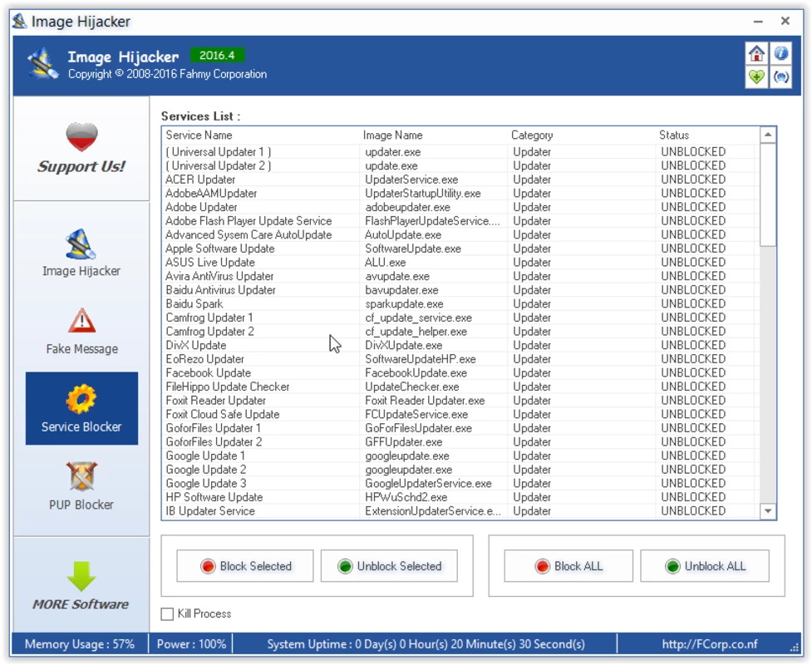
Task: Select the FileHippo Update Checker row
Action: pyautogui.click(x=460, y=387)
